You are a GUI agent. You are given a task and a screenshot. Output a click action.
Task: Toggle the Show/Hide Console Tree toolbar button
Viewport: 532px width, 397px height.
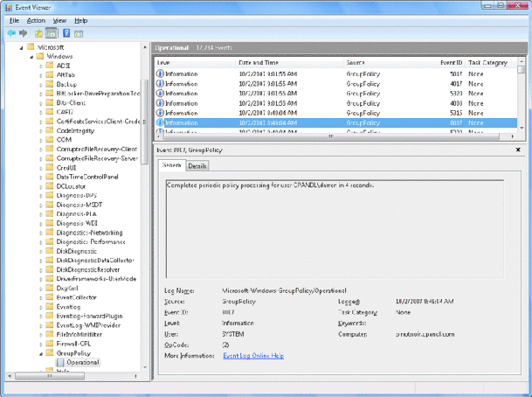point(52,33)
